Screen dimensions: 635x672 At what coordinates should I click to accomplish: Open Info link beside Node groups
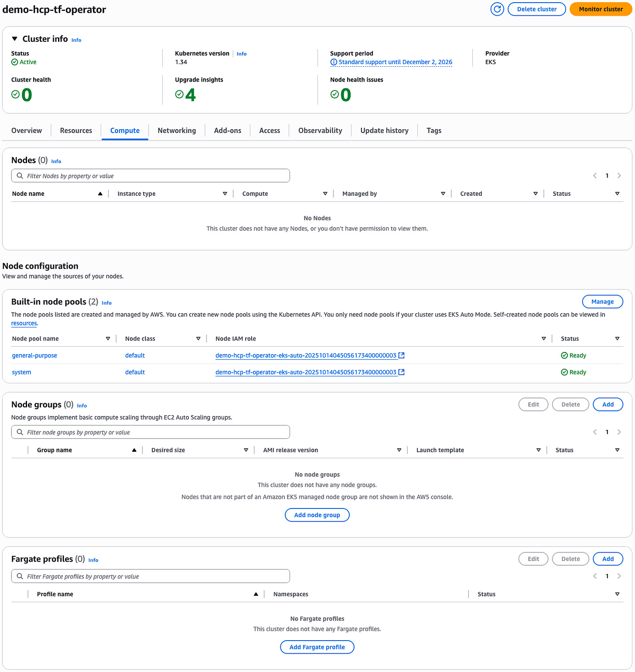82,406
